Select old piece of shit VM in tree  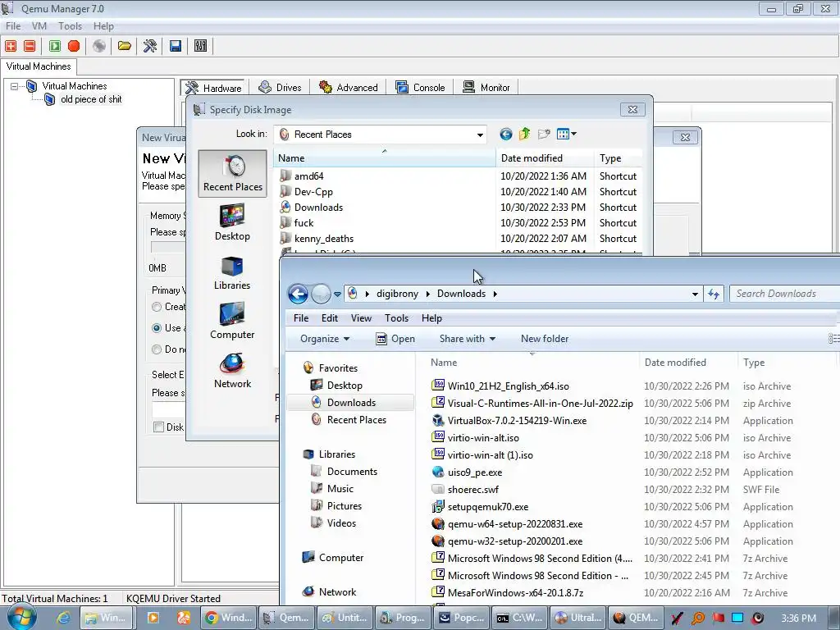(91, 99)
